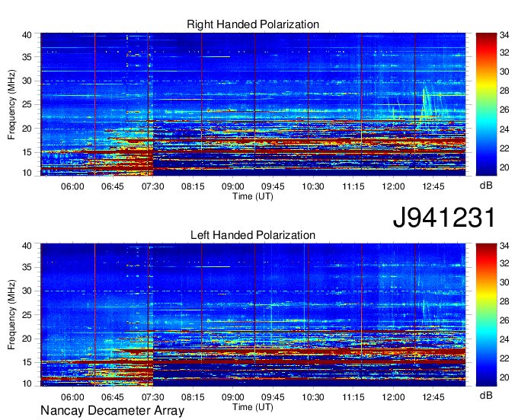This screenshot has height=420, width=518.
Task: Click the 10 MHz tick of Right Handed plot
Action: [27, 173]
